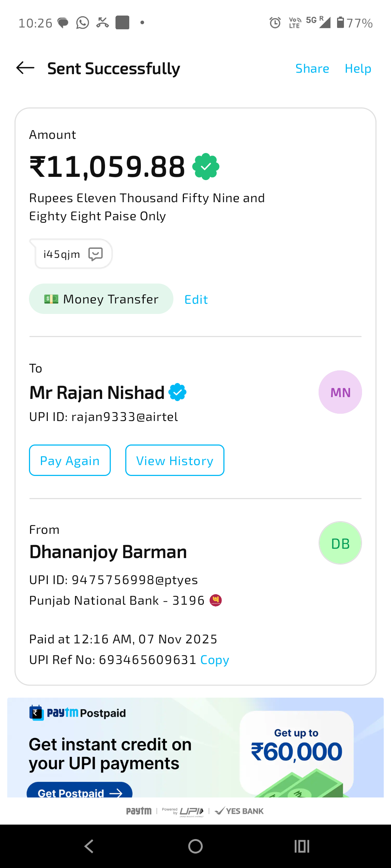Copy the UPI reference number
The image size is (391, 868).
[215, 660]
